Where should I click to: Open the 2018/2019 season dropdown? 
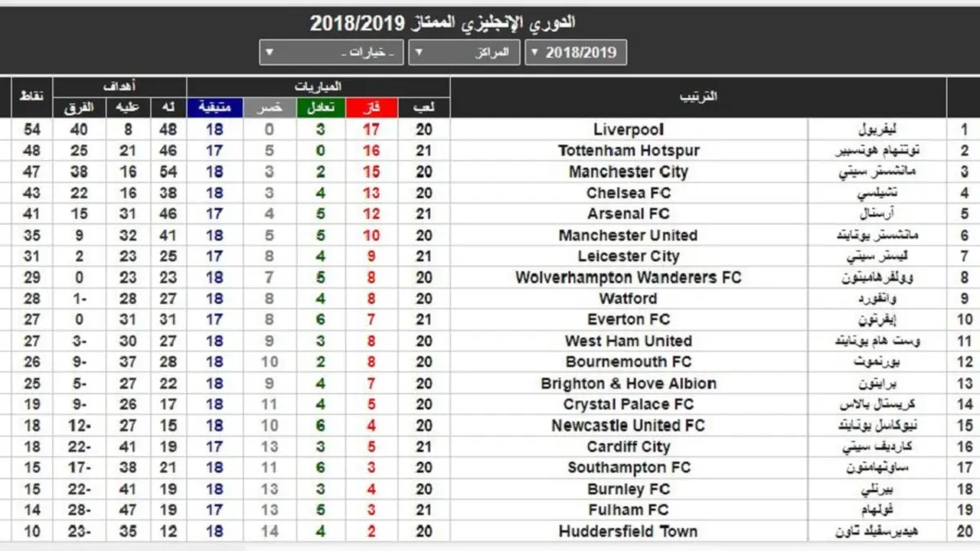coord(577,53)
